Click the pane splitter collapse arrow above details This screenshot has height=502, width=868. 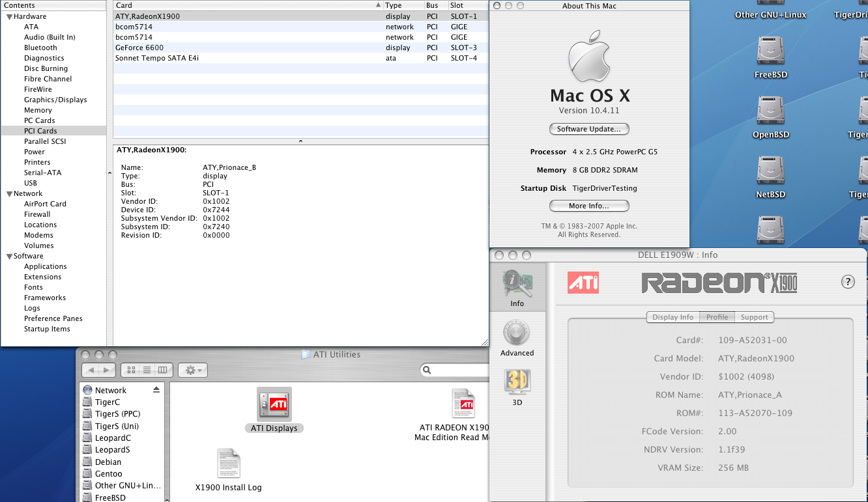[300, 141]
